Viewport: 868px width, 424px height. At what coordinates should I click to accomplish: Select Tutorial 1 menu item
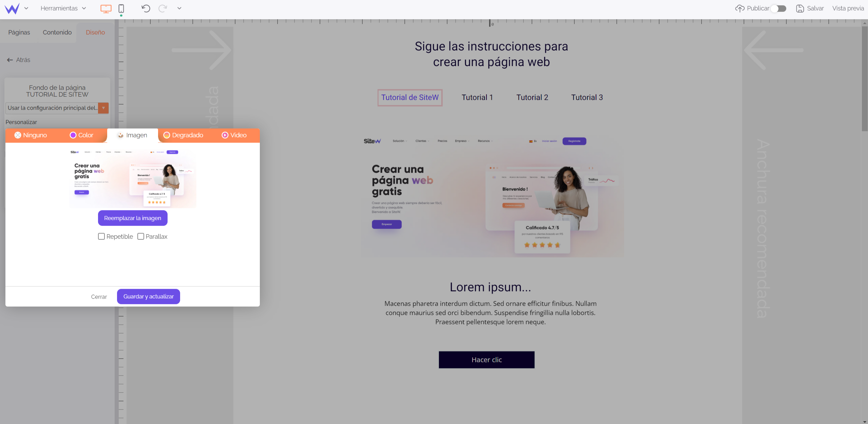[x=477, y=98]
